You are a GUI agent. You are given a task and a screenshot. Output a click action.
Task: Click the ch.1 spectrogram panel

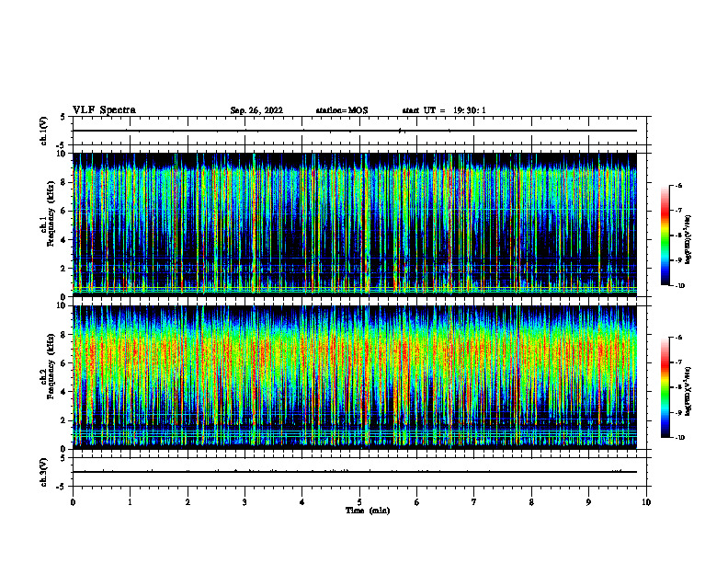tap(354, 224)
